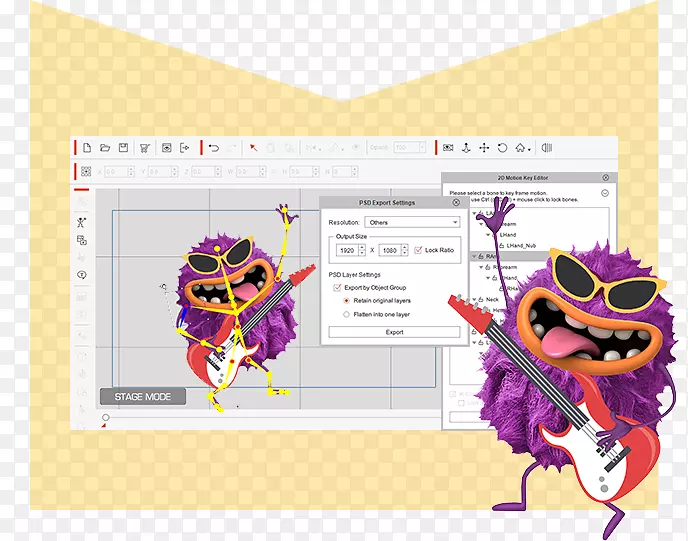Open the content store cart icon
This screenshot has height=541, width=688.
click(145, 148)
